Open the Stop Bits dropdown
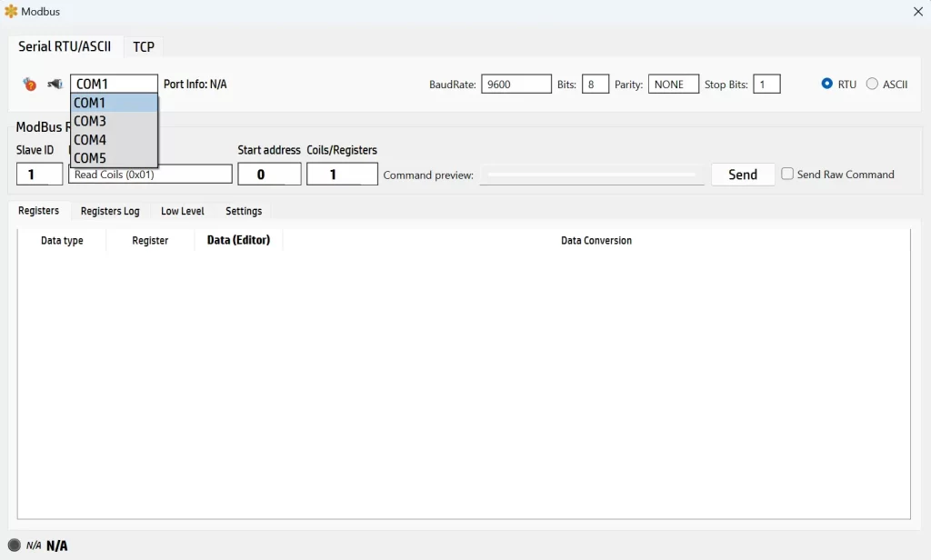The height and width of the screenshot is (560, 931). (766, 85)
